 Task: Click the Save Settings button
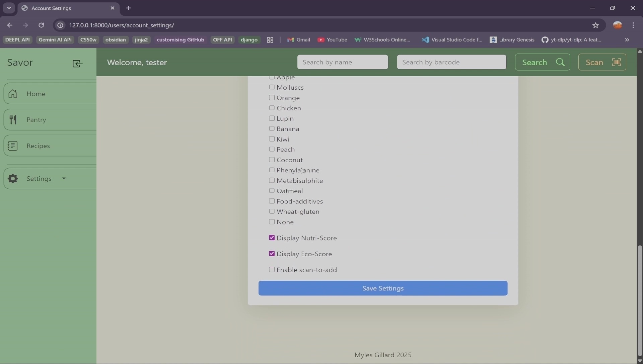(x=383, y=288)
